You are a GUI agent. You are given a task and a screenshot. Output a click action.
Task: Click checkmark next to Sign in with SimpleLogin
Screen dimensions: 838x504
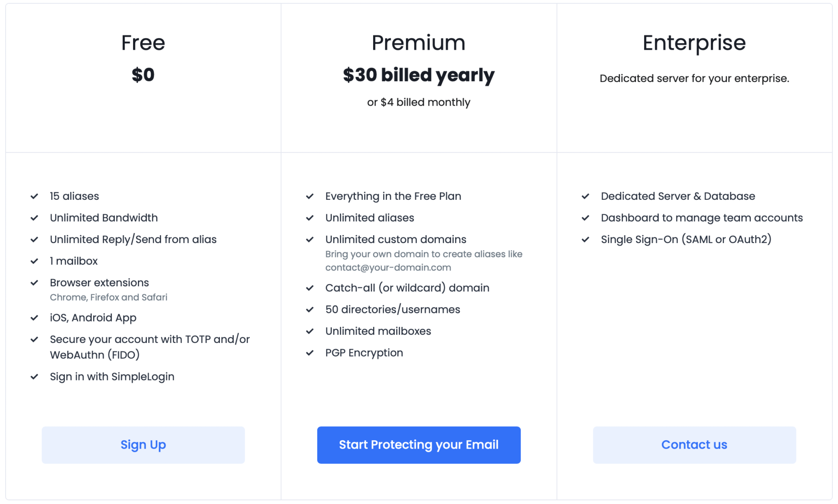(x=34, y=377)
